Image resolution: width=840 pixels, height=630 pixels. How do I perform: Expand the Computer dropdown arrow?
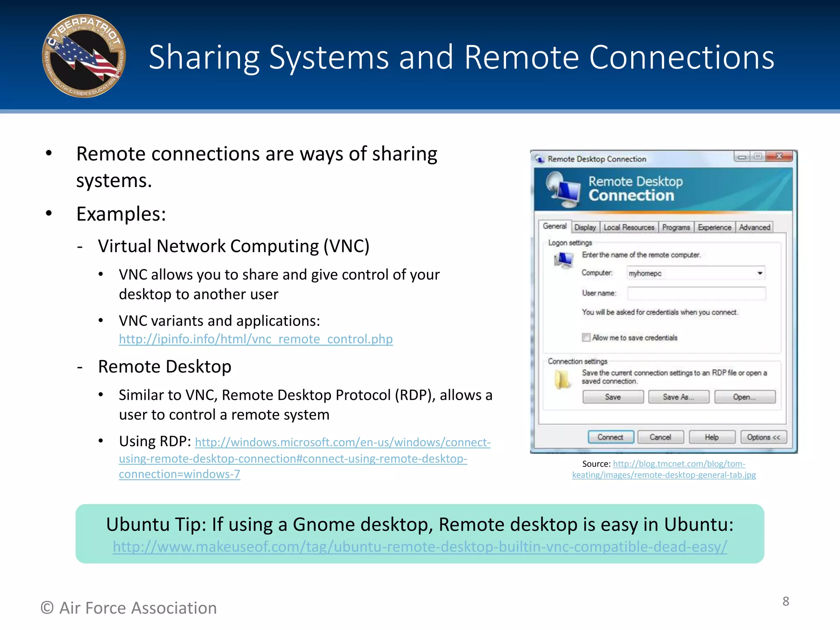click(760, 273)
